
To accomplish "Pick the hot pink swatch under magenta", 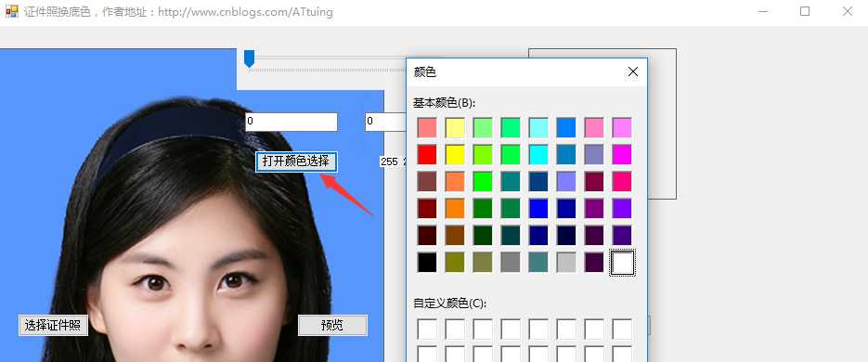I will [622, 182].
